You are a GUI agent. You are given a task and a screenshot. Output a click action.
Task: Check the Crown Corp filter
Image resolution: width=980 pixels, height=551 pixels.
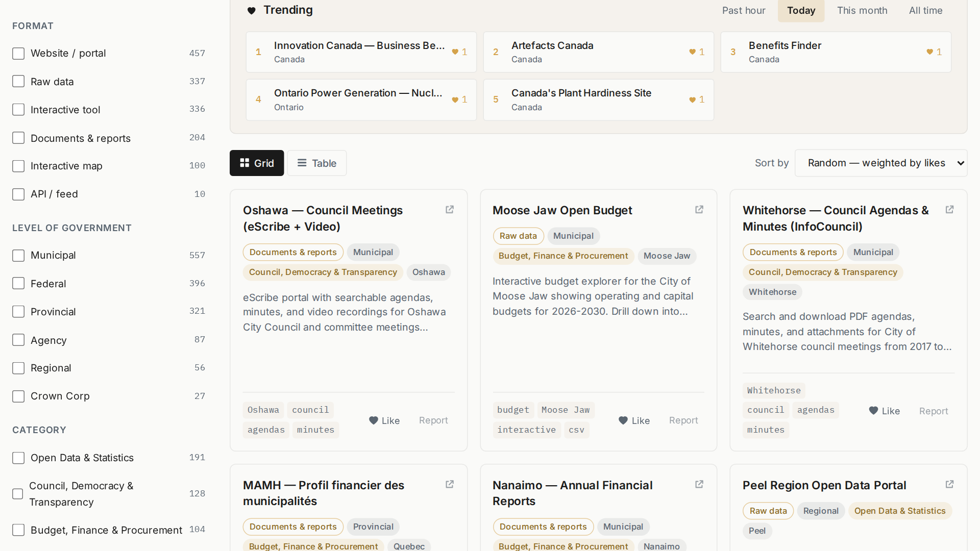[18, 396]
